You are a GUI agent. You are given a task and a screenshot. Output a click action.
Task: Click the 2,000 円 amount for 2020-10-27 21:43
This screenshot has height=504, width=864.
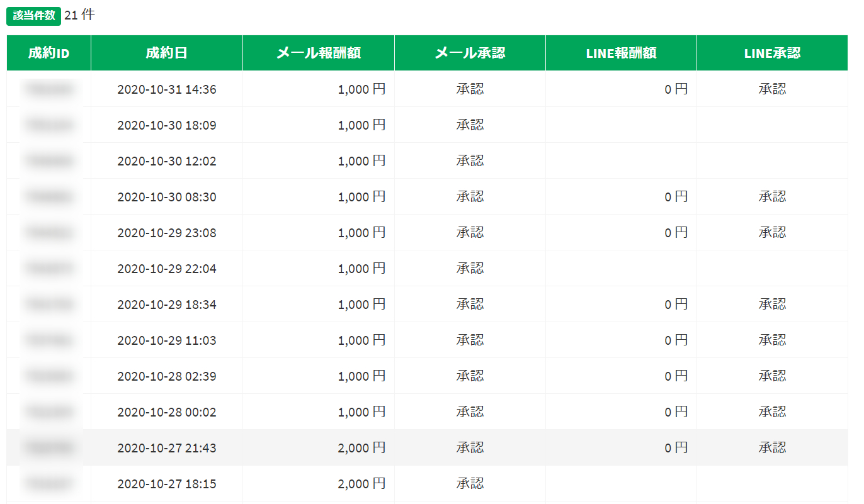click(x=361, y=448)
